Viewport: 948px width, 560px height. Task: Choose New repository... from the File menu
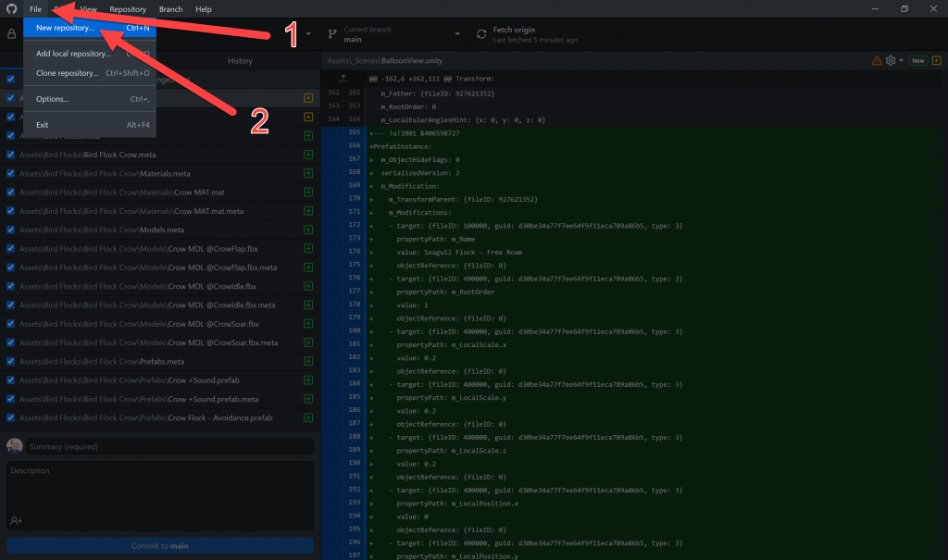click(x=90, y=28)
